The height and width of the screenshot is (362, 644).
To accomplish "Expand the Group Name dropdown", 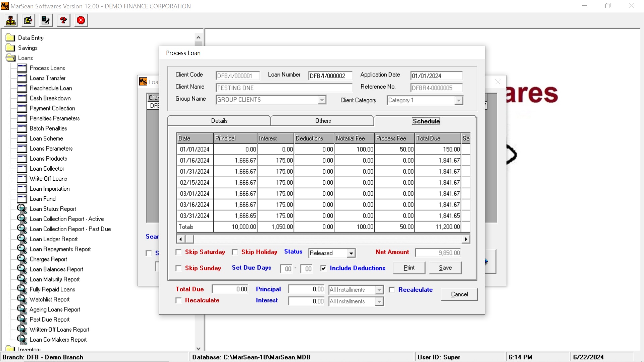I will 322,100.
